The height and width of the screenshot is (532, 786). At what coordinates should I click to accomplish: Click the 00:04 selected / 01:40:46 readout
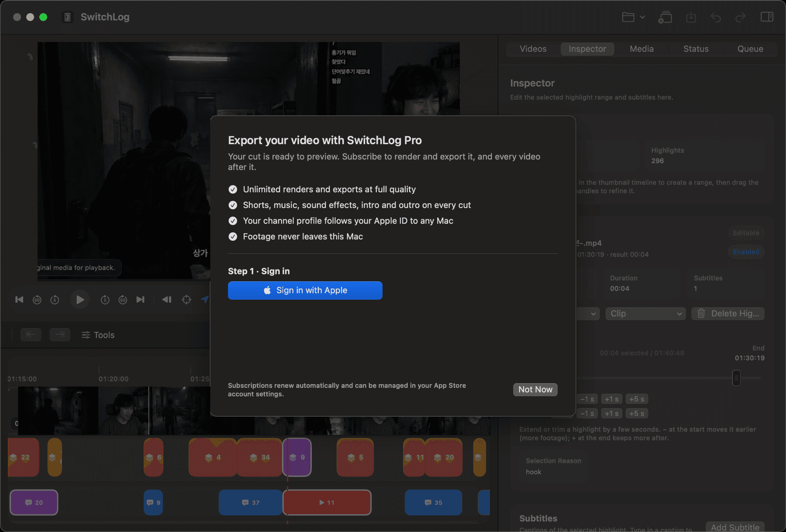(x=641, y=353)
